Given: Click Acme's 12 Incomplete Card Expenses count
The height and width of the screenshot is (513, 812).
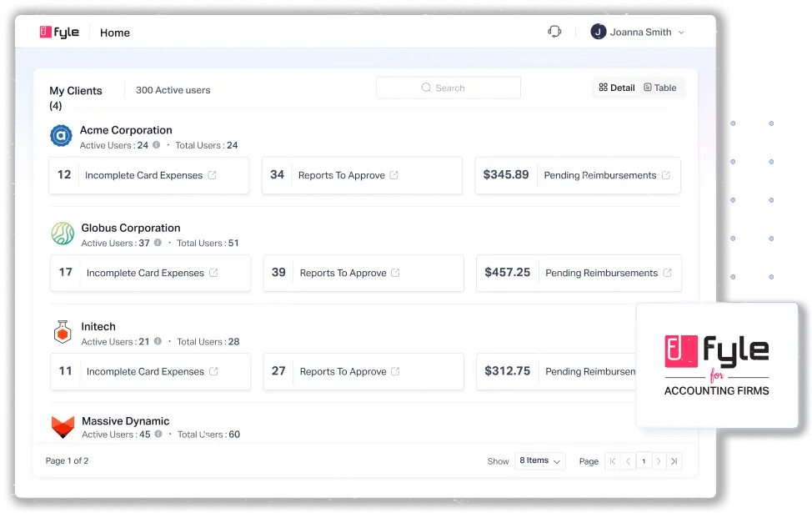Looking at the screenshot, I should click(x=64, y=174).
